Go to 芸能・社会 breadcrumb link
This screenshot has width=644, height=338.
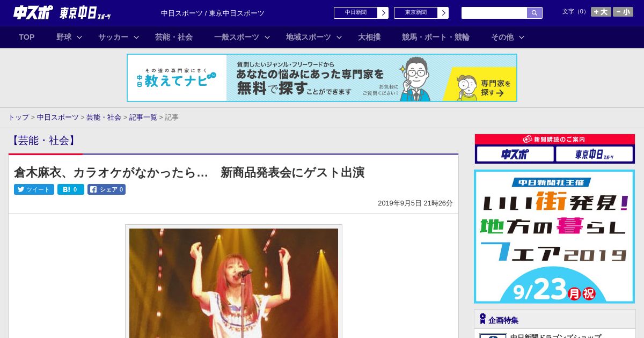click(x=104, y=117)
